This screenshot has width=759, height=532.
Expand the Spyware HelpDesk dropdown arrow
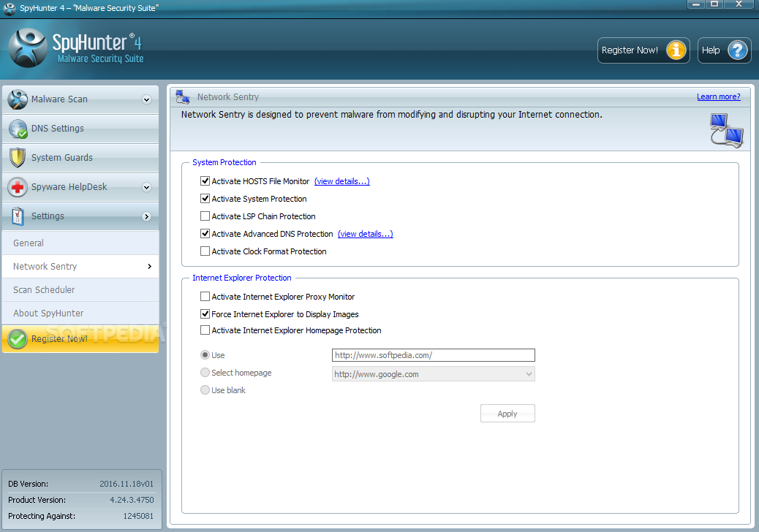pos(147,187)
